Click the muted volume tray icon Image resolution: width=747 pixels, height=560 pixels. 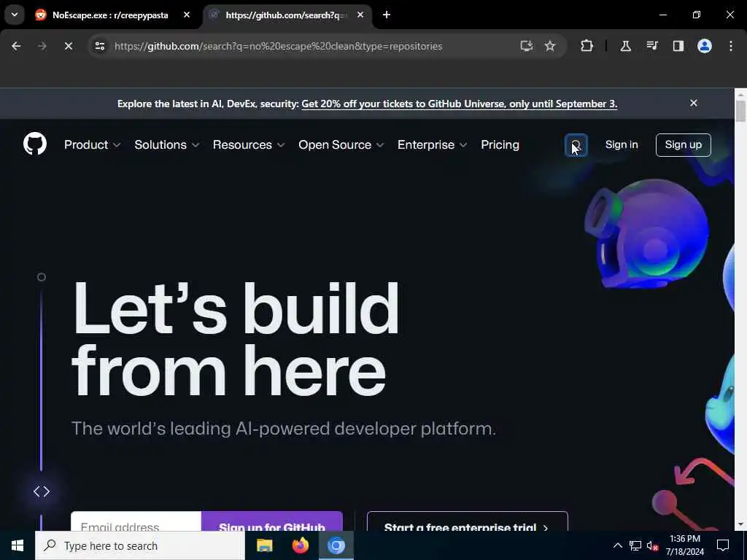(x=653, y=545)
